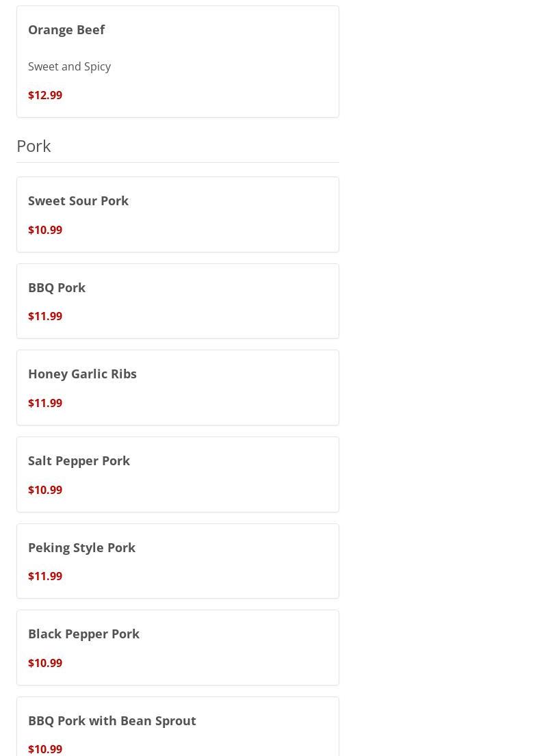Select the Orange Beef menu item
Screen dimensions: 537x756
point(66,29)
